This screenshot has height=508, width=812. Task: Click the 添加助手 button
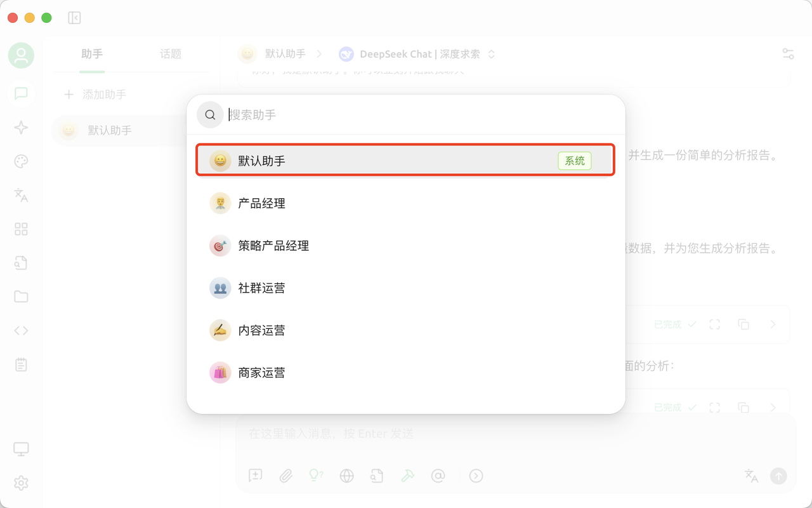pyautogui.click(x=95, y=95)
